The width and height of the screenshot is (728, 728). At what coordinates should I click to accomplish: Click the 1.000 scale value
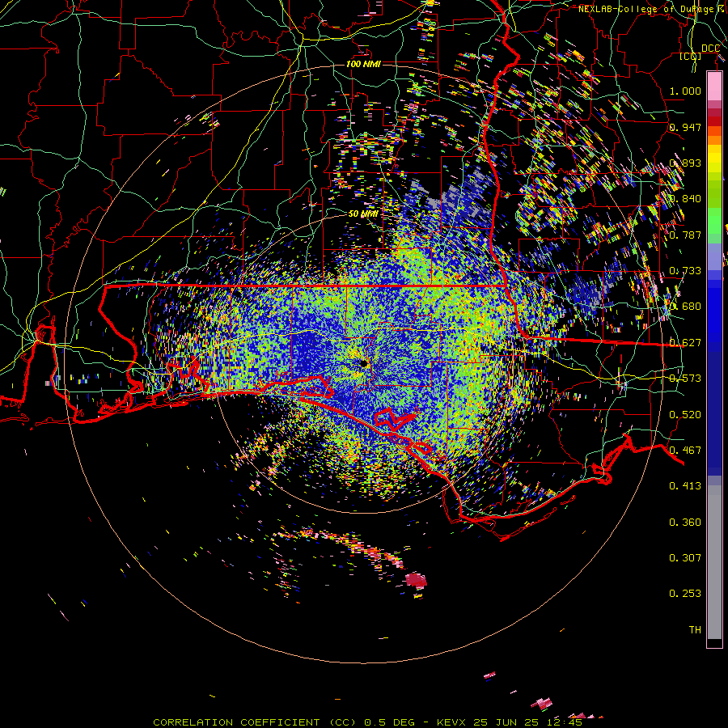tap(685, 91)
